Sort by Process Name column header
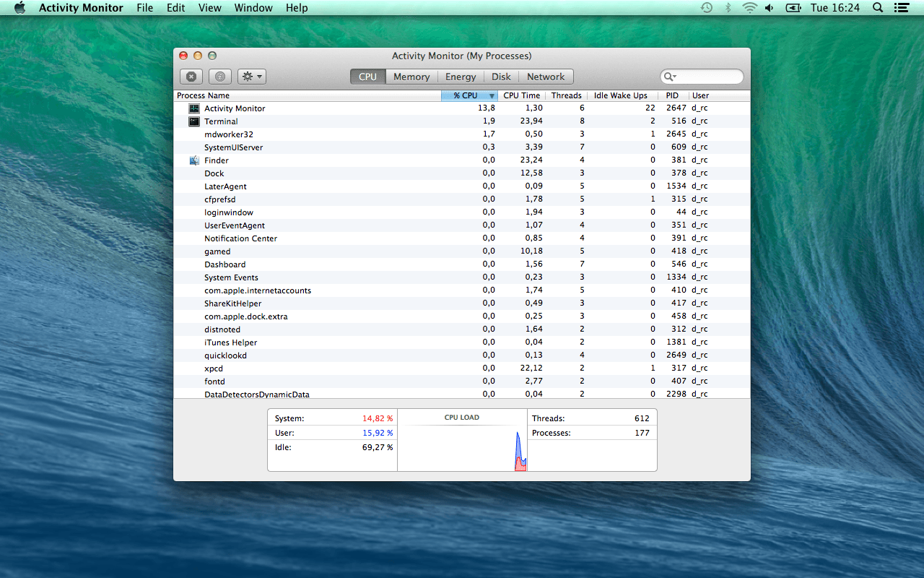 [308, 95]
